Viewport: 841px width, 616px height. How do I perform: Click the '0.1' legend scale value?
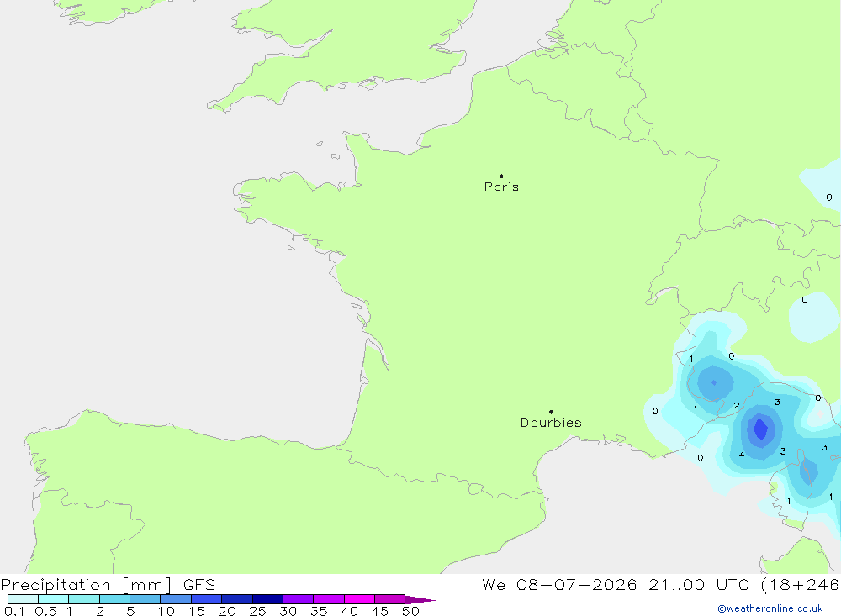pyautogui.click(x=14, y=611)
